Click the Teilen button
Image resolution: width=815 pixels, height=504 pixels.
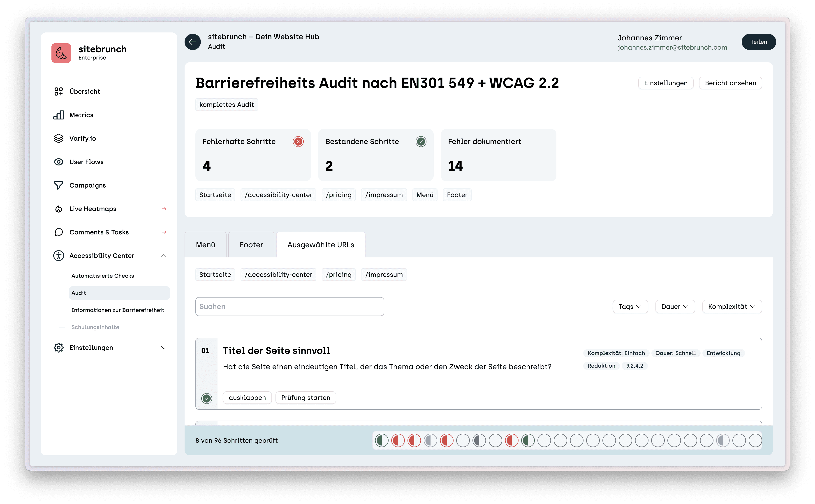(x=759, y=42)
